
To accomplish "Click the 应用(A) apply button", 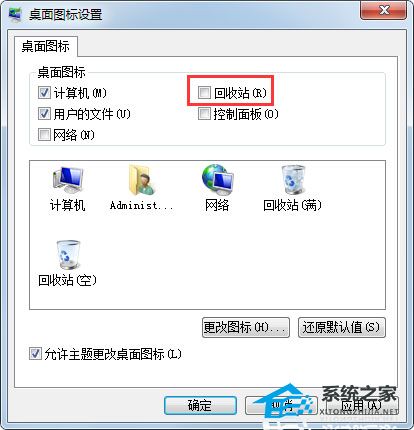I will (362, 405).
